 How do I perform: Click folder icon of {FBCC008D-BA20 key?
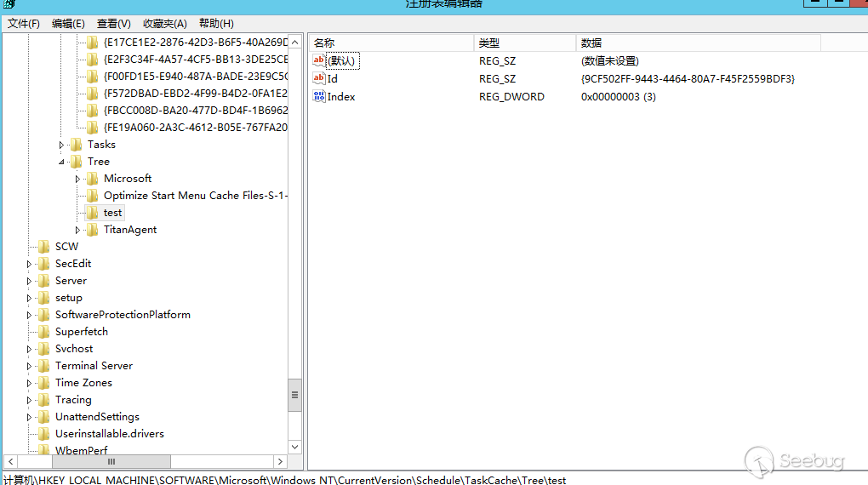click(93, 111)
